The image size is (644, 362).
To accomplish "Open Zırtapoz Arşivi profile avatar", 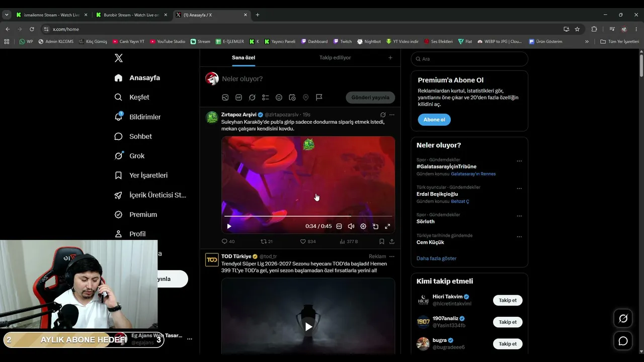I will coord(212,118).
